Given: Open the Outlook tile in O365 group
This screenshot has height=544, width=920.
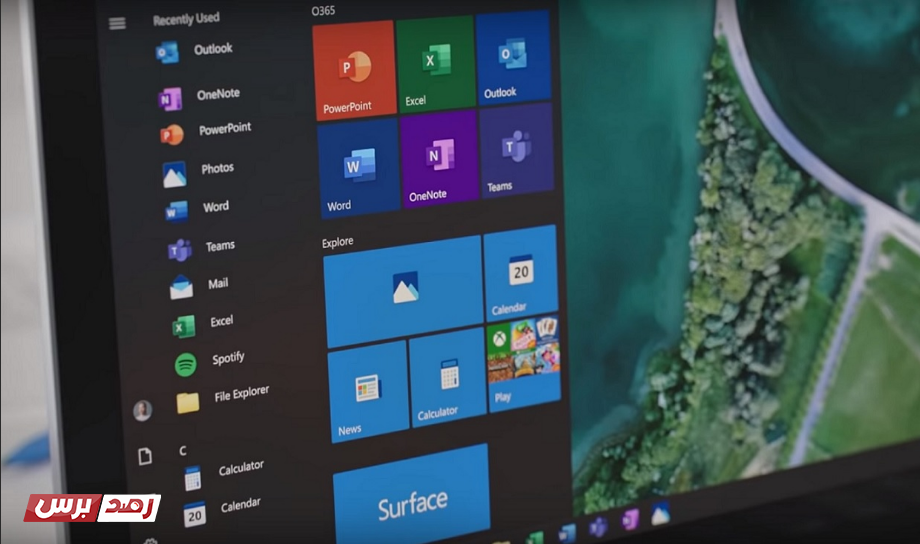Looking at the screenshot, I should (513, 57).
